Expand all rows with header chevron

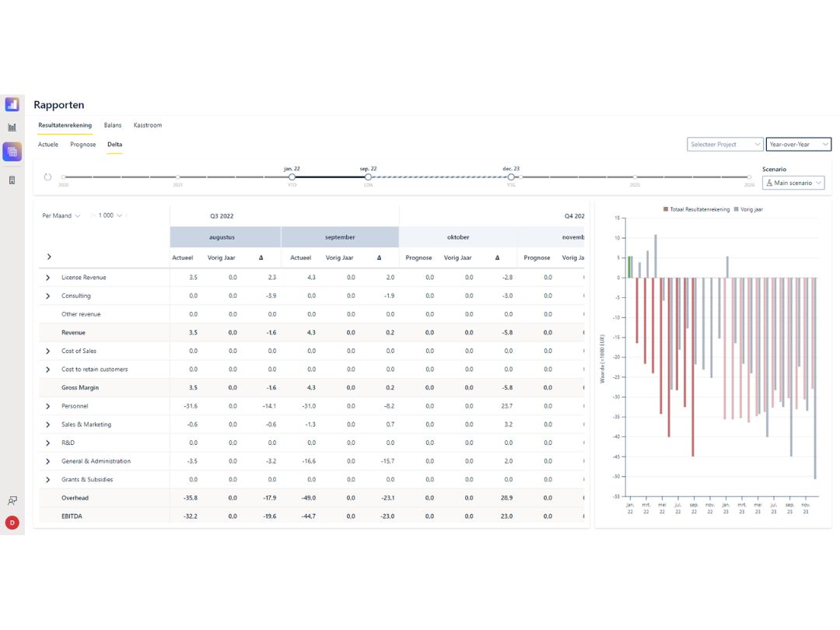[x=49, y=257]
